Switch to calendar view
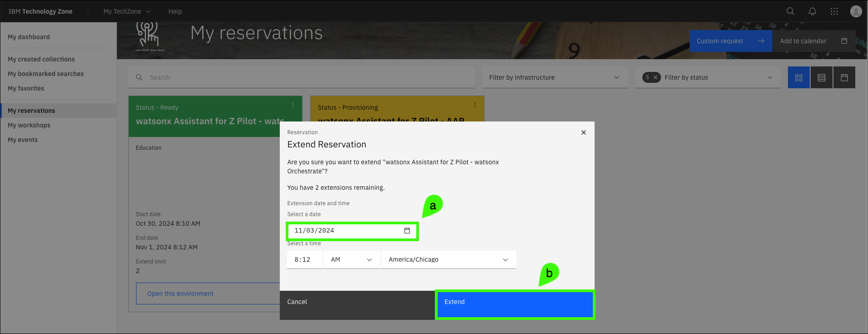This screenshot has width=868, height=334. pyautogui.click(x=844, y=78)
